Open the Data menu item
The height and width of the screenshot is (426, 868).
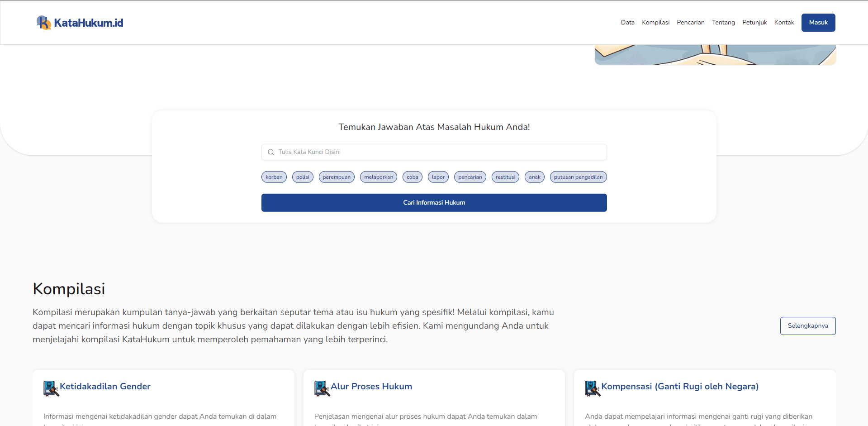(x=627, y=23)
